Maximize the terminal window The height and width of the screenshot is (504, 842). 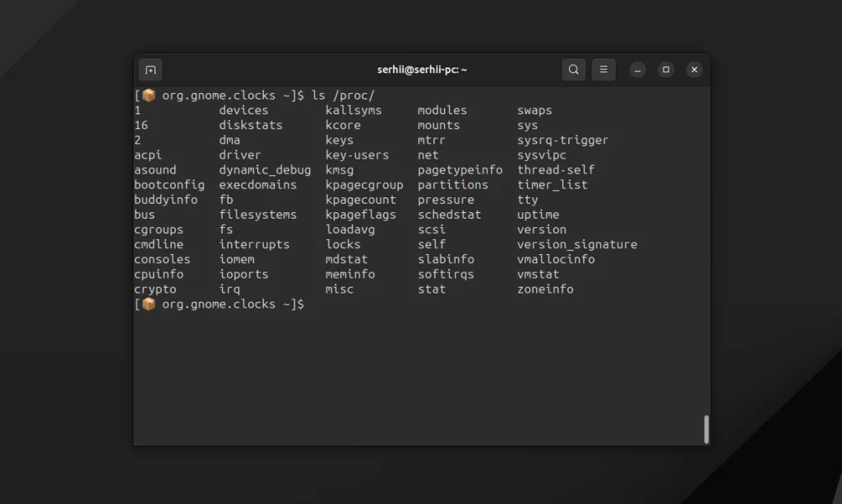[x=666, y=70]
